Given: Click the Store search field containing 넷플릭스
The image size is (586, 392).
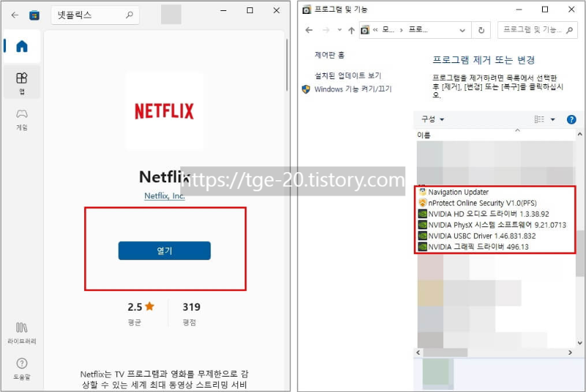Looking at the screenshot, I should pyautogui.click(x=95, y=15).
